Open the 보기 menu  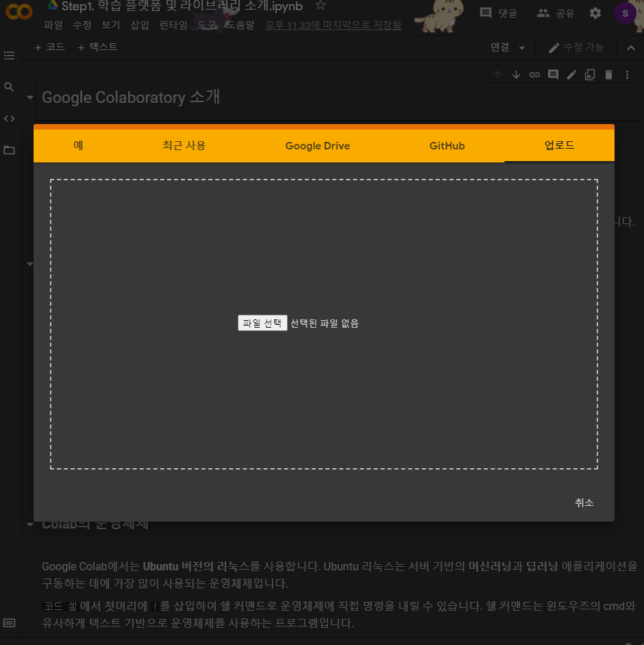point(110,25)
